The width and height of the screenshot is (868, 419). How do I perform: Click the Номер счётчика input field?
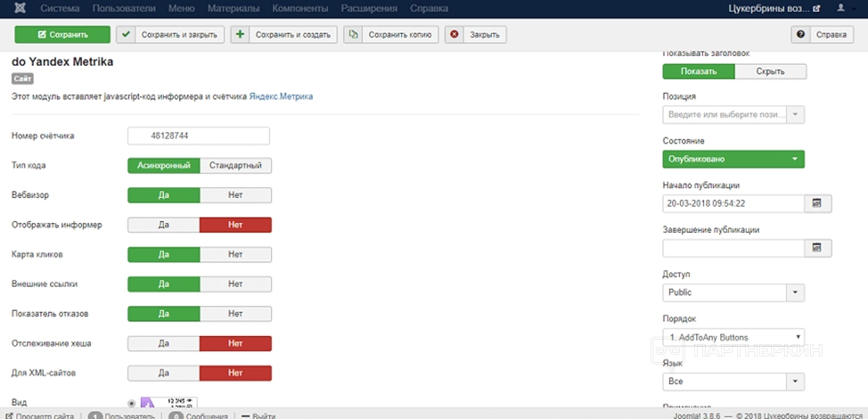pos(199,136)
